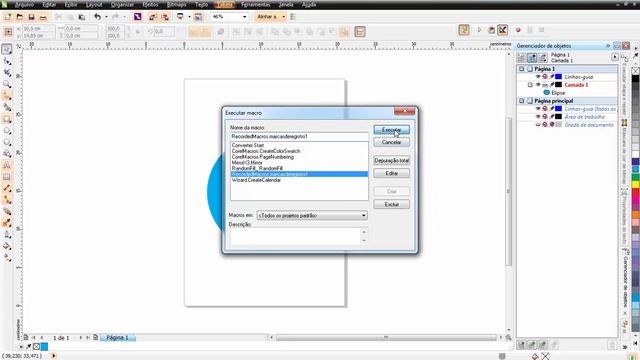Click the Editar button in the dialog
Viewport: 640px width, 360px height.
point(391,173)
